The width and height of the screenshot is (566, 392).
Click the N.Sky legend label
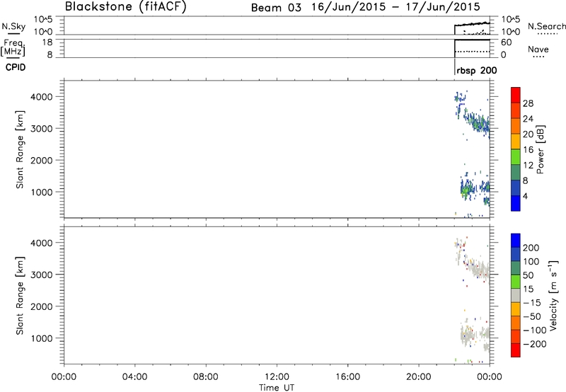click(x=13, y=27)
